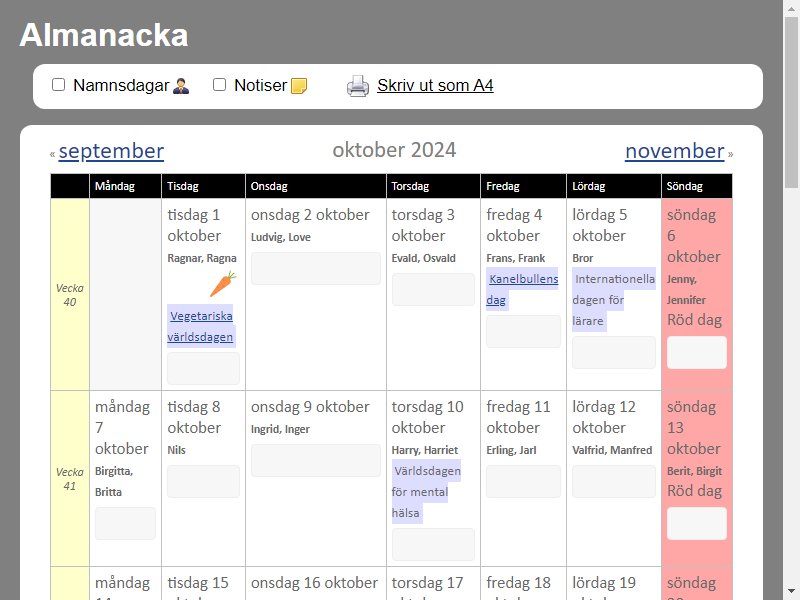Open Skriv ut som A4 link

(x=435, y=86)
